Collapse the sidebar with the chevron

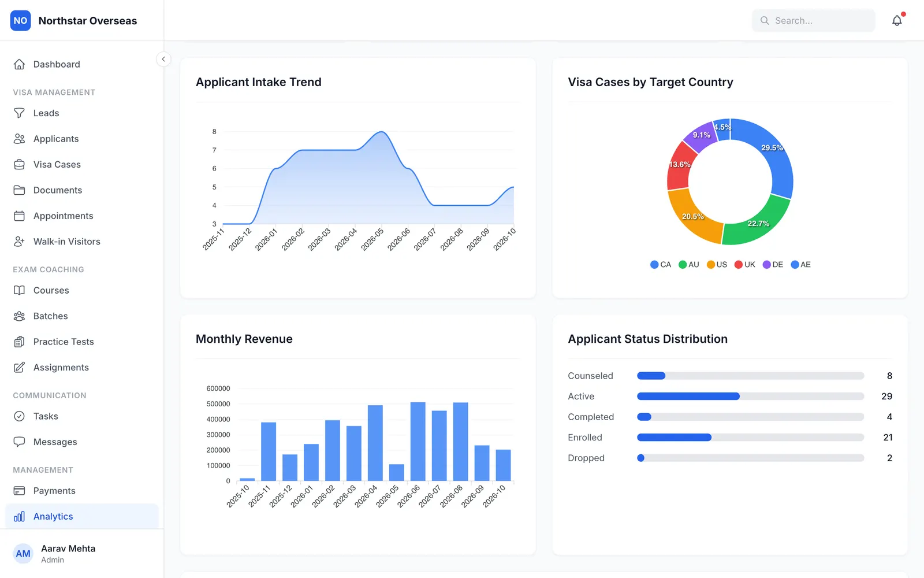pyautogui.click(x=163, y=59)
